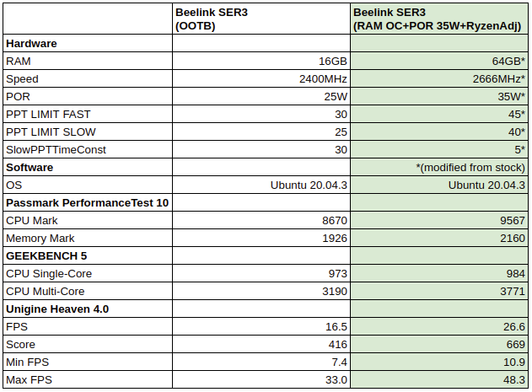Click the 'Max FPS' row label
The image size is (532, 392).
point(88,379)
